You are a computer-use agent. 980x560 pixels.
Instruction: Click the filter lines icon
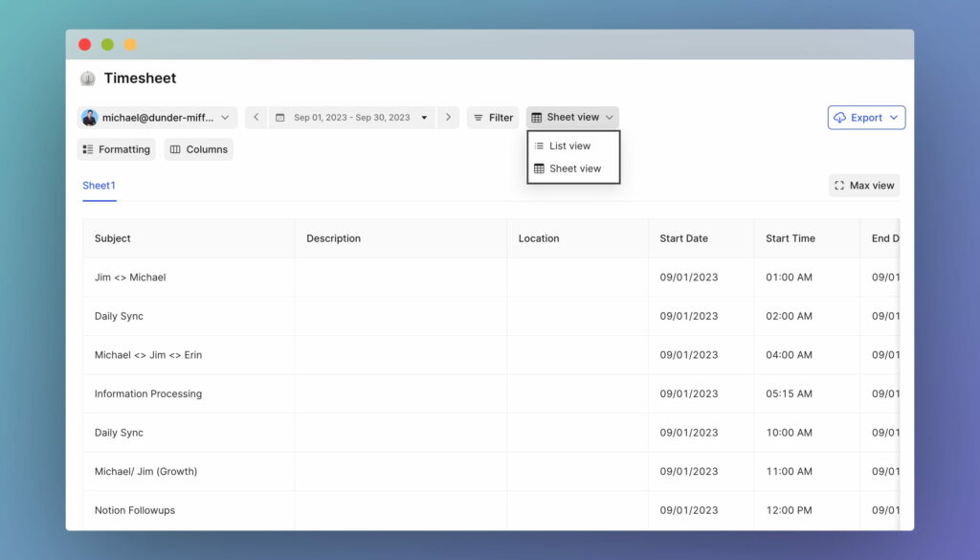tap(479, 118)
